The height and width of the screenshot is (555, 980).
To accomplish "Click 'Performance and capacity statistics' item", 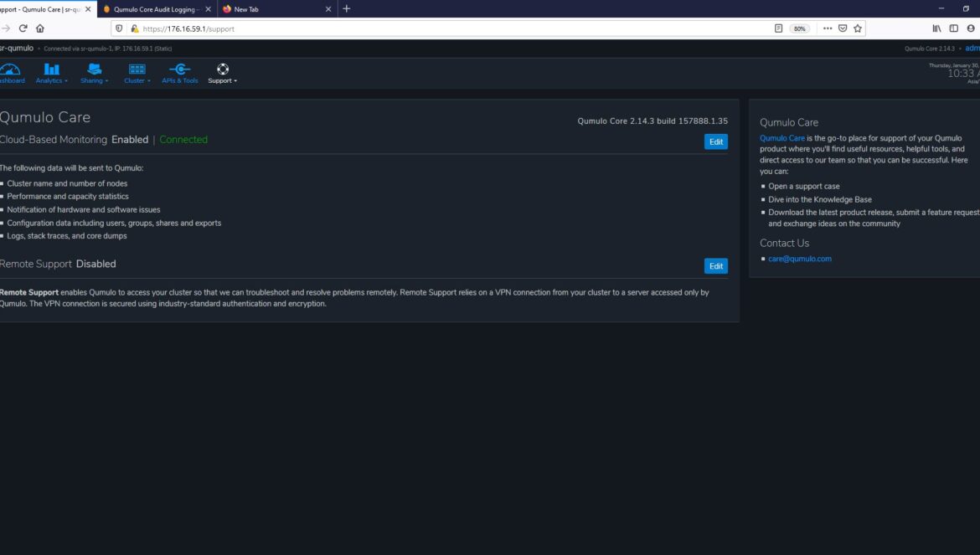I will 68,196.
